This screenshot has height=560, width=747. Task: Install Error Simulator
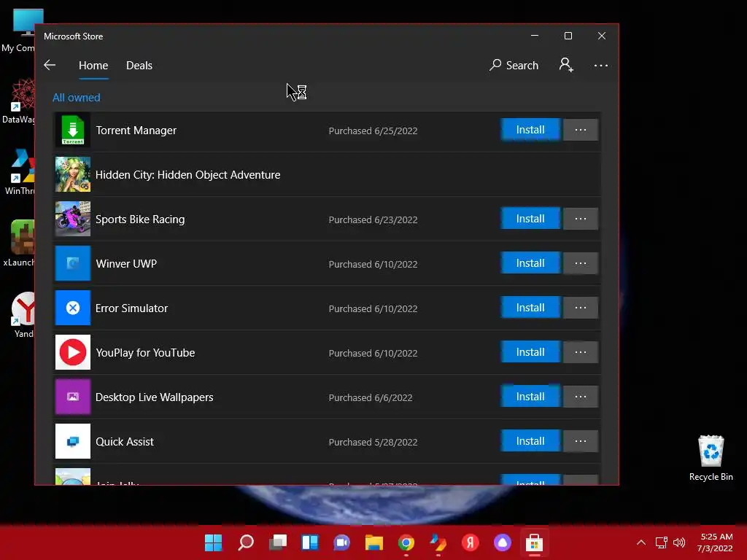click(x=530, y=308)
